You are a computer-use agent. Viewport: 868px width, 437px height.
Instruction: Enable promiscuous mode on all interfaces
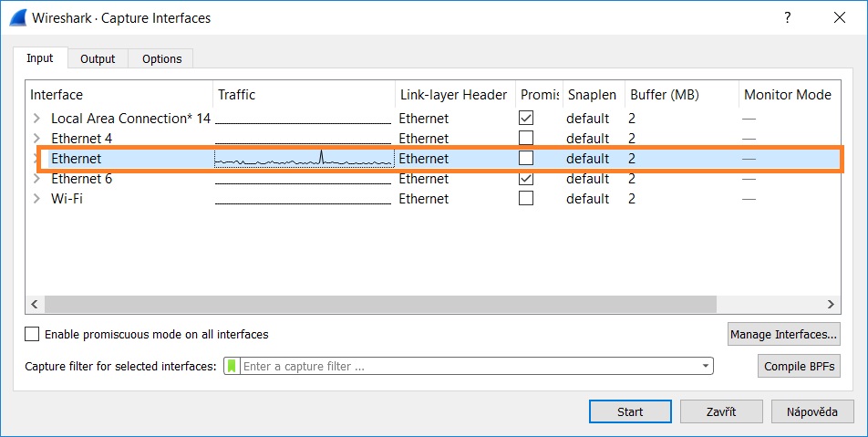(33, 335)
